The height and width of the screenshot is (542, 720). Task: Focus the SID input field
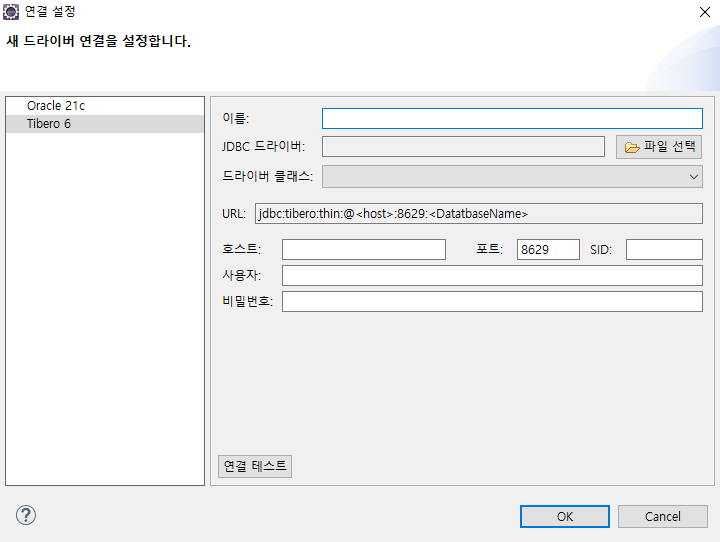pos(664,249)
